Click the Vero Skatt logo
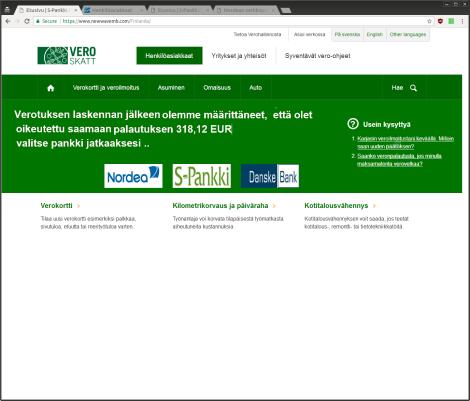The height and width of the screenshot is (401, 470). point(67,55)
